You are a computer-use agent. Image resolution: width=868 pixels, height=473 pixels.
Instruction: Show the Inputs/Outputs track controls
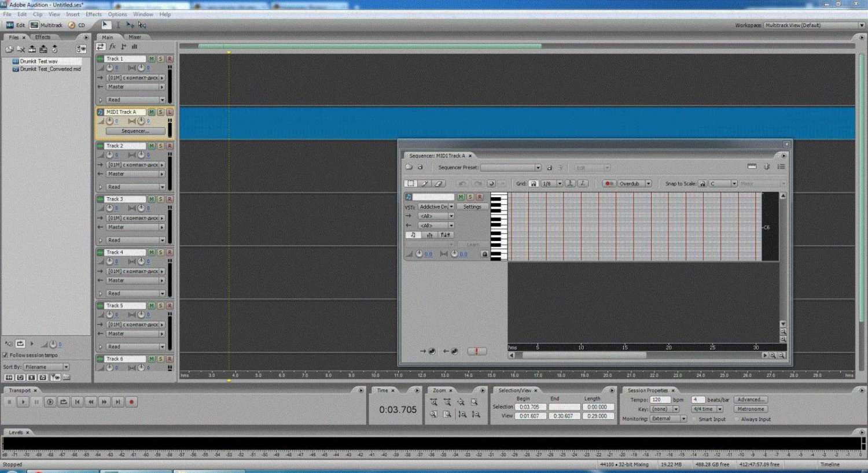tap(101, 46)
